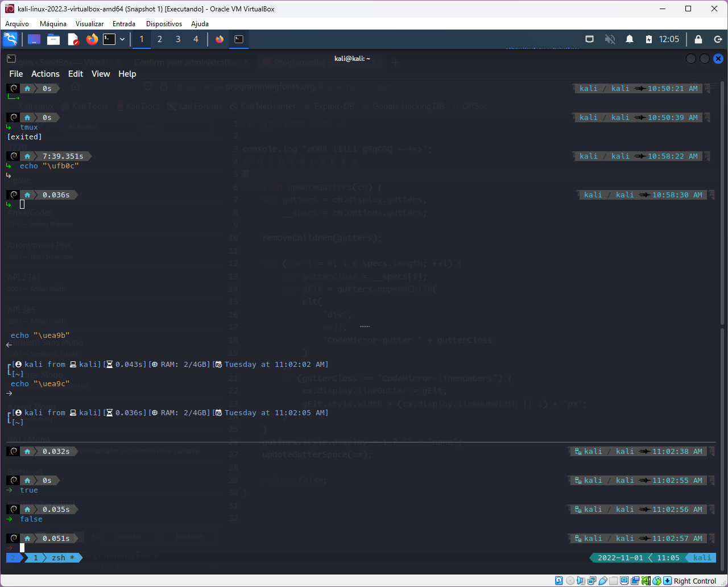Open the Dispositivos menu
This screenshot has height=587, width=728.
tap(164, 24)
